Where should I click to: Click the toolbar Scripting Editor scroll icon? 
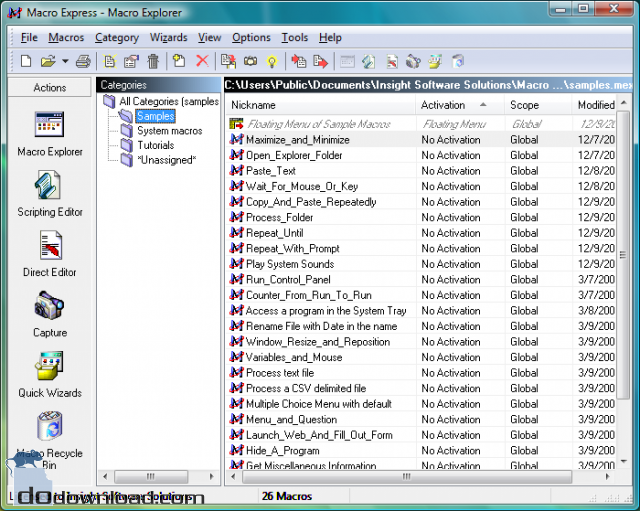point(369,61)
